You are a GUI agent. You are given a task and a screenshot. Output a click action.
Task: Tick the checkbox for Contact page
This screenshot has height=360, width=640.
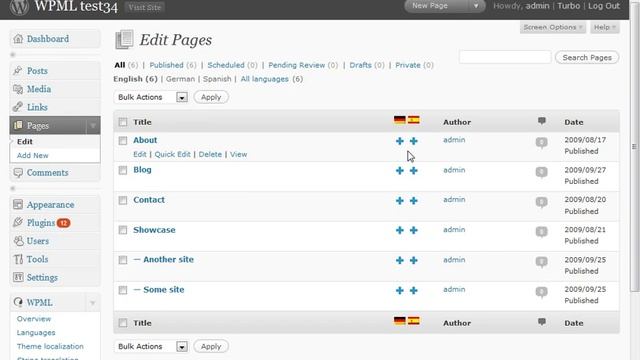123,200
